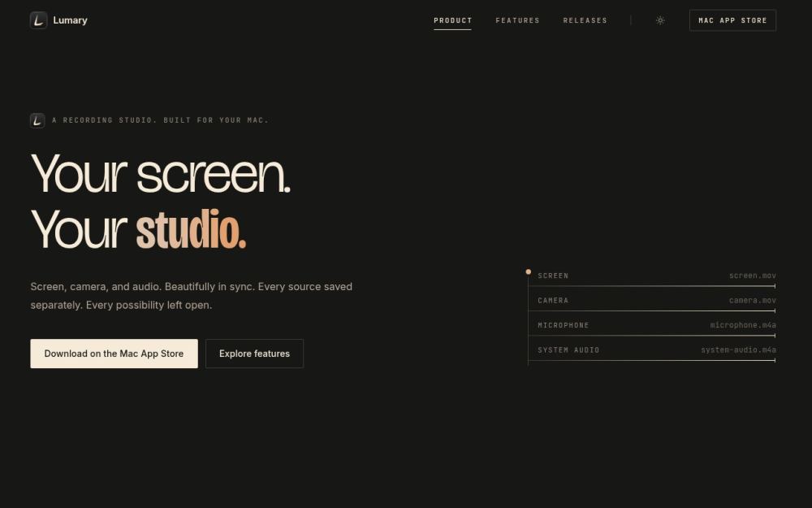Click the screen.mov file name
The height and width of the screenshot is (508, 812).
point(753,276)
